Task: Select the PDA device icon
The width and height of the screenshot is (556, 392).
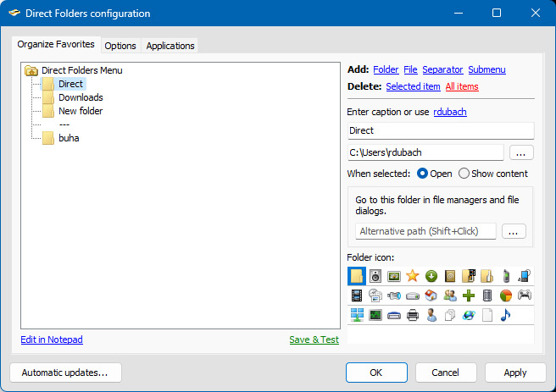Action: [x=525, y=276]
